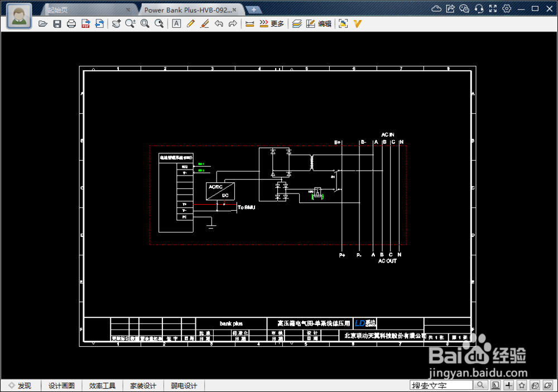Click the 编辑 edit mode button
The width and height of the screenshot is (558, 392).
click(x=319, y=24)
